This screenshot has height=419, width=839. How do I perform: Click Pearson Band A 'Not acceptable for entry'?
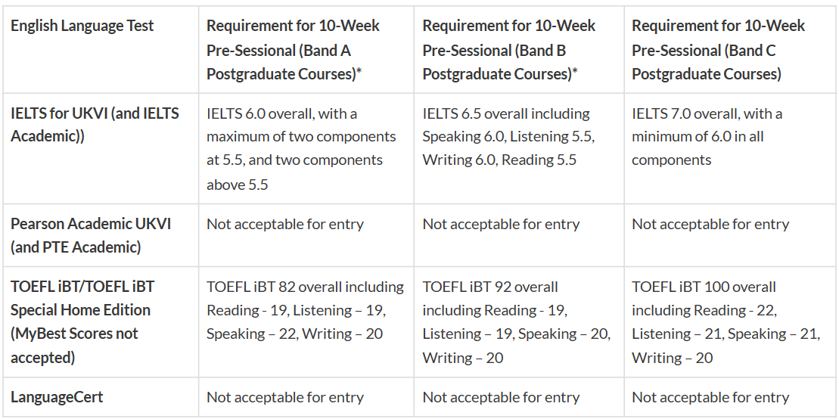click(x=285, y=224)
